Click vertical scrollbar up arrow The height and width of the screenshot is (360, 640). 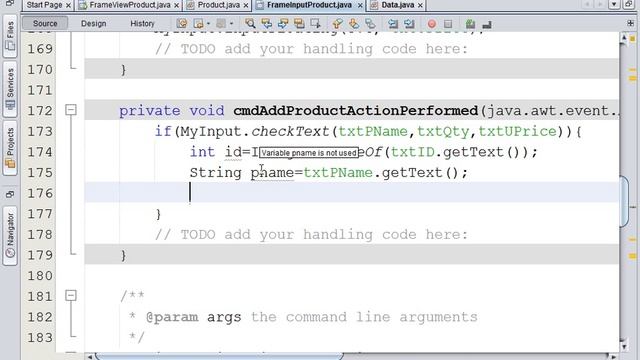pyautogui.click(x=624, y=38)
